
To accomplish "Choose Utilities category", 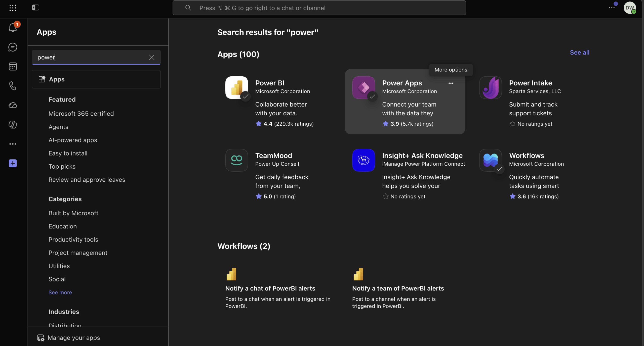I will coord(59,266).
